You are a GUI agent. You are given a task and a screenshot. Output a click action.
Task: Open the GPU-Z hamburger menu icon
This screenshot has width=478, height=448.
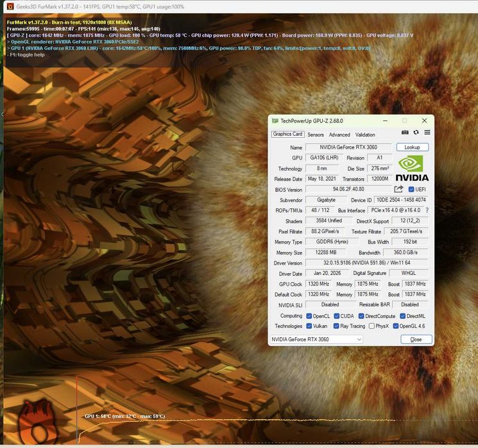point(427,132)
